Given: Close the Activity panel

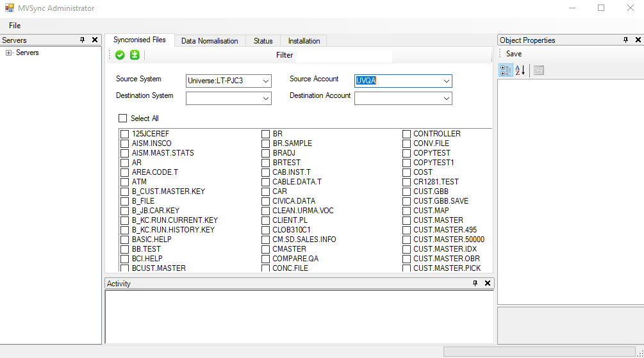Looking at the screenshot, I should point(488,283).
